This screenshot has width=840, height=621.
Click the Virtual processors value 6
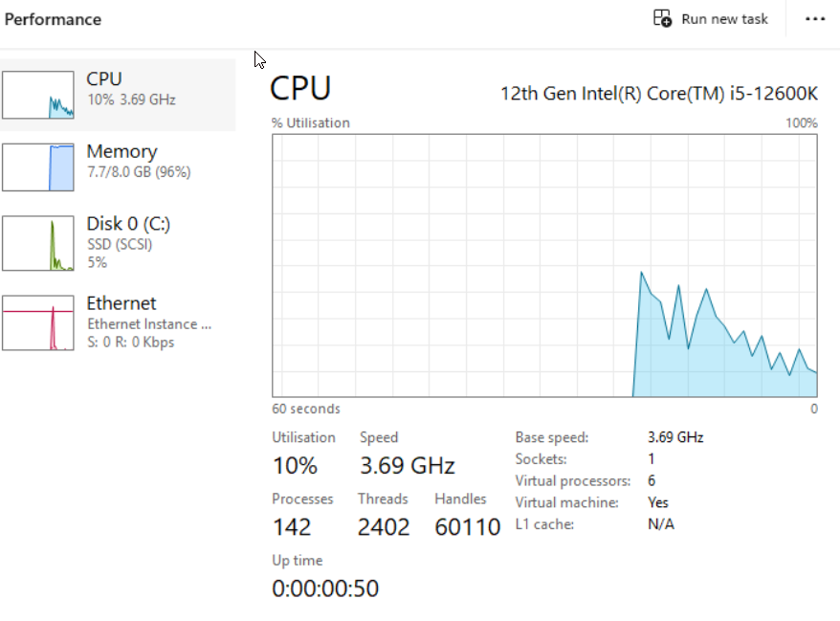coord(652,480)
